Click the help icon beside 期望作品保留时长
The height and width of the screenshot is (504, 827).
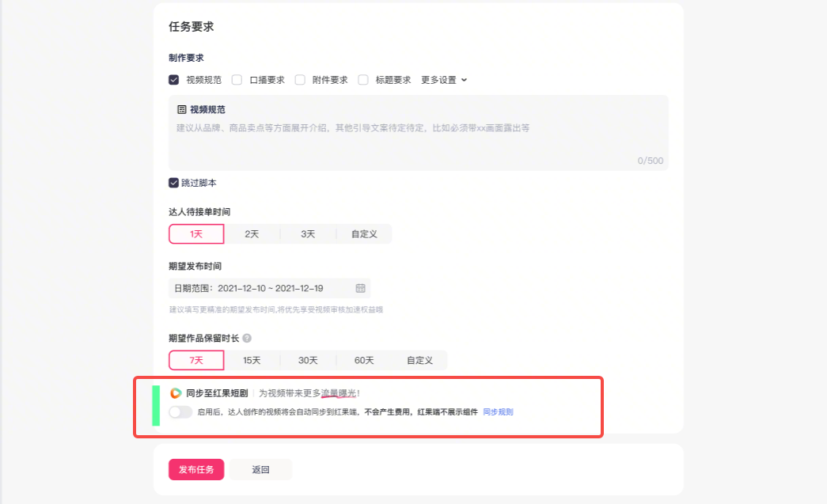(247, 338)
